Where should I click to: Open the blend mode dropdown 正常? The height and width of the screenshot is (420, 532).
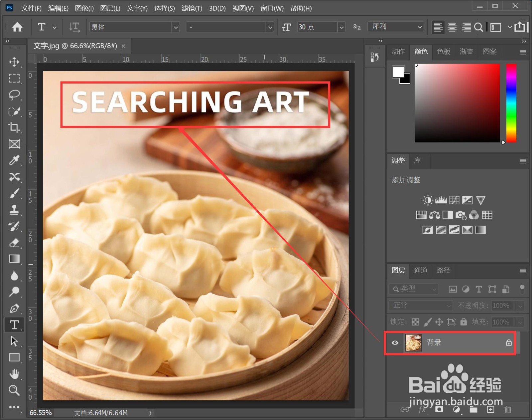click(x=421, y=305)
